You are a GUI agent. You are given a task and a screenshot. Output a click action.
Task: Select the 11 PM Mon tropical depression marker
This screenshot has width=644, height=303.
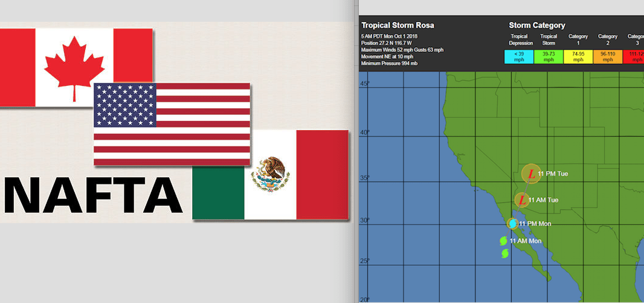(512, 224)
